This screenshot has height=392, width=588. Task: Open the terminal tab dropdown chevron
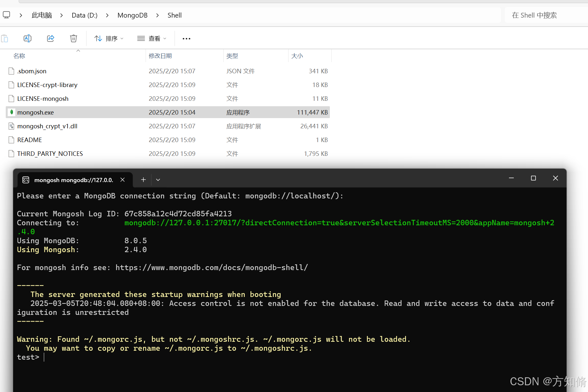[158, 180]
